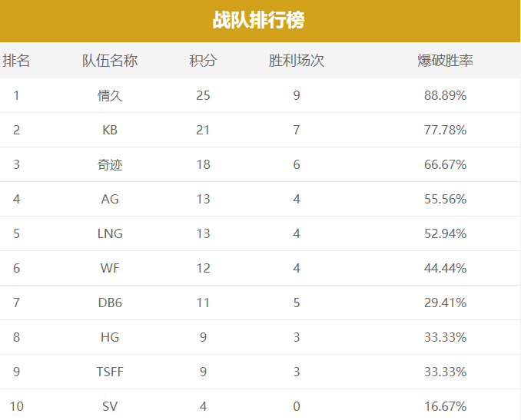
Task: Click the 积分 column header
Action: 203,61
